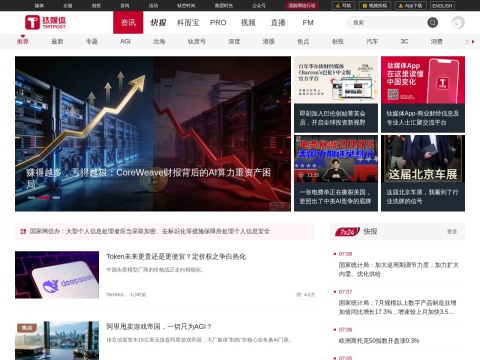
Task: Click the 7x24 badge icon
Action: (347, 232)
